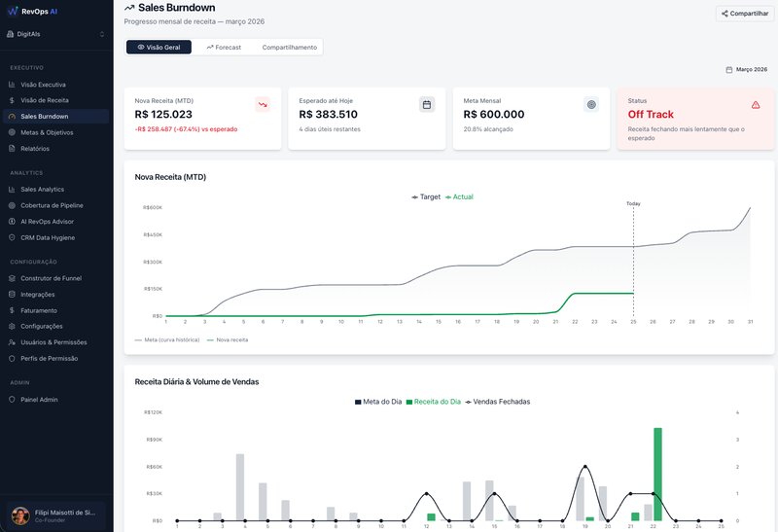Click the Receita Diária & Volume de Vendas heading
The image size is (778, 532).
196,381
